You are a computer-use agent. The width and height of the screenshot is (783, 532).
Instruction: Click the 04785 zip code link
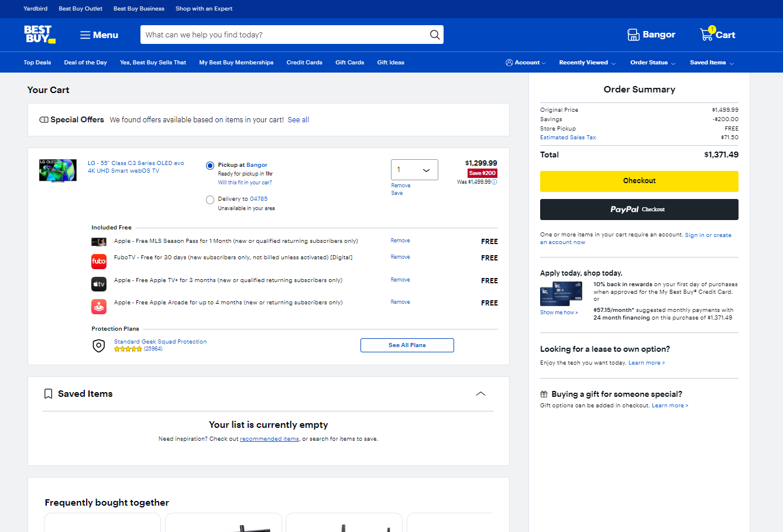(x=259, y=199)
